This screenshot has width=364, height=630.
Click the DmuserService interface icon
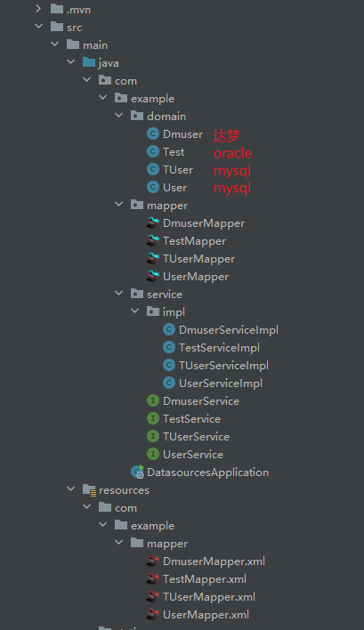[153, 401]
